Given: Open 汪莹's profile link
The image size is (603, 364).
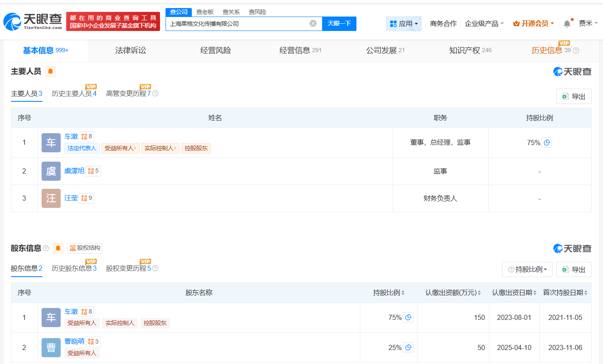Looking at the screenshot, I should pyautogui.click(x=71, y=198).
